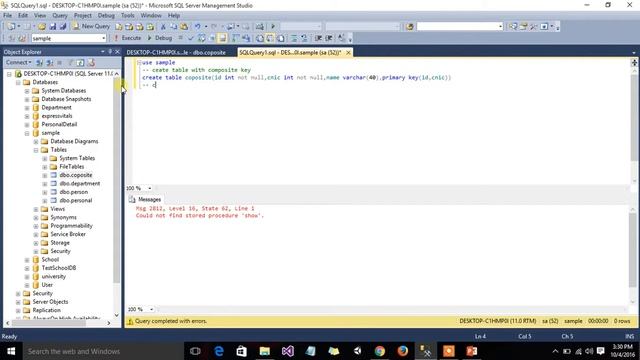Click the New Query button
Screen dimensions: 640x360
(x=91, y=26)
